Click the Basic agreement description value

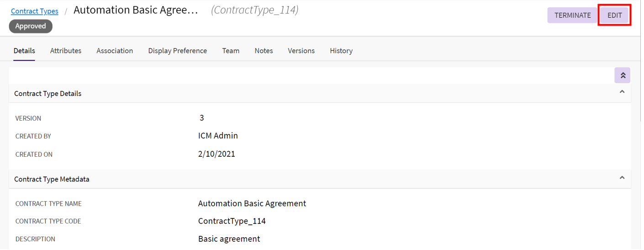pos(229,239)
